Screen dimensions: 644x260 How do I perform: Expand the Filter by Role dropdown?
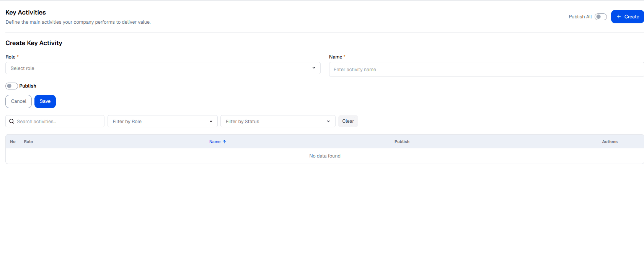coord(162,121)
